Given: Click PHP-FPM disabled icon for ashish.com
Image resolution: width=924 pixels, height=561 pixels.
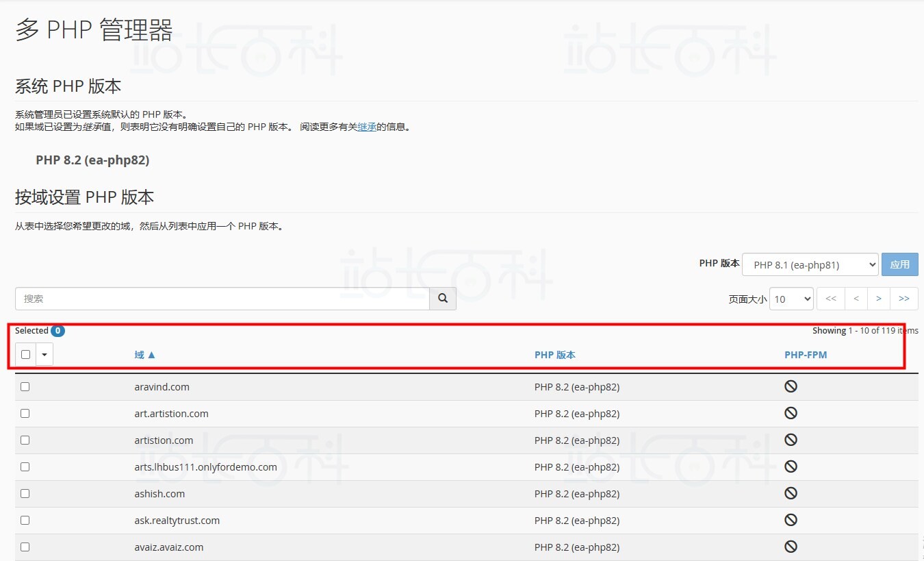Looking at the screenshot, I should tap(791, 493).
